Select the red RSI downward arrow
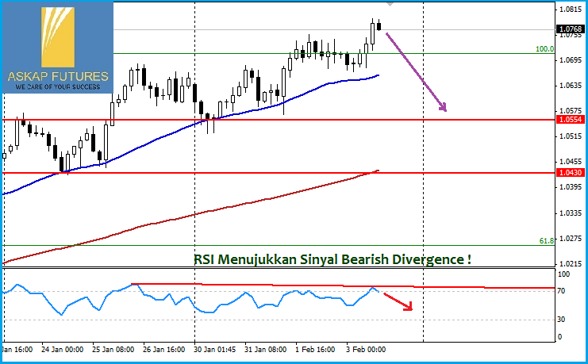The height and width of the screenshot is (364, 588). click(398, 301)
